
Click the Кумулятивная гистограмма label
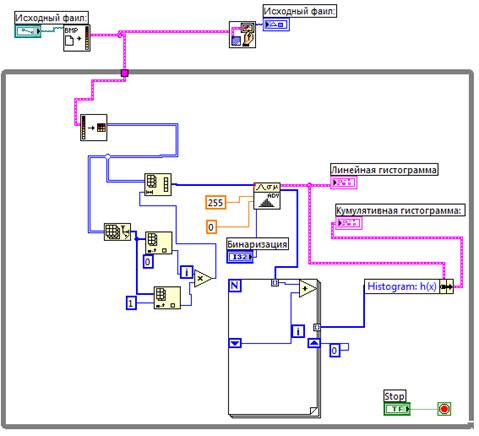coord(400,210)
